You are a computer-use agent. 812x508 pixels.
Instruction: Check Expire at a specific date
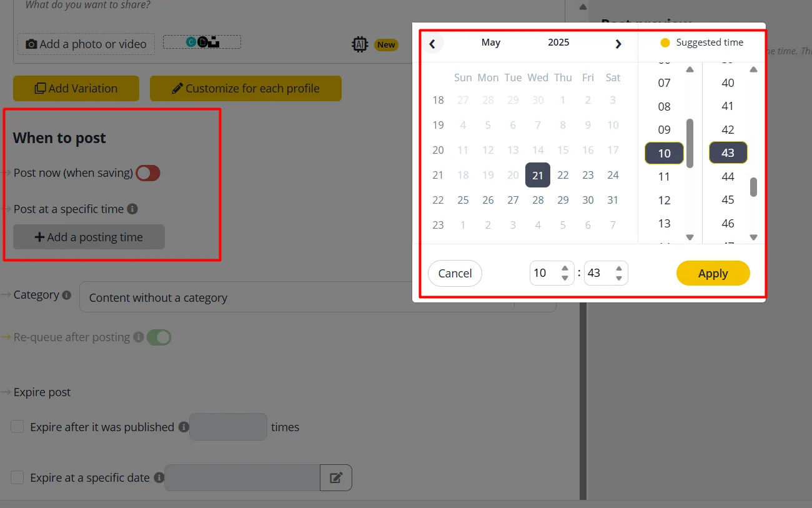[x=18, y=477]
